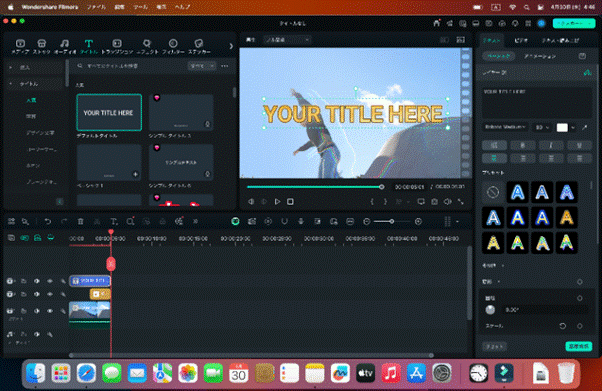Select the YOUR TITLE HERE default title thumbnail
Image resolution: width=602 pixels, height=391 pixels.
tap(109, 113)
